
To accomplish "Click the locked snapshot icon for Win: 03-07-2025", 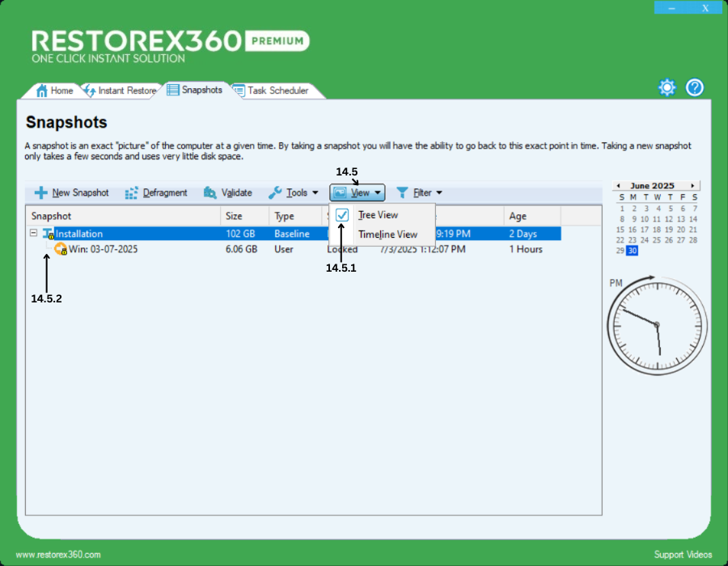I will (x=61, y=249).
